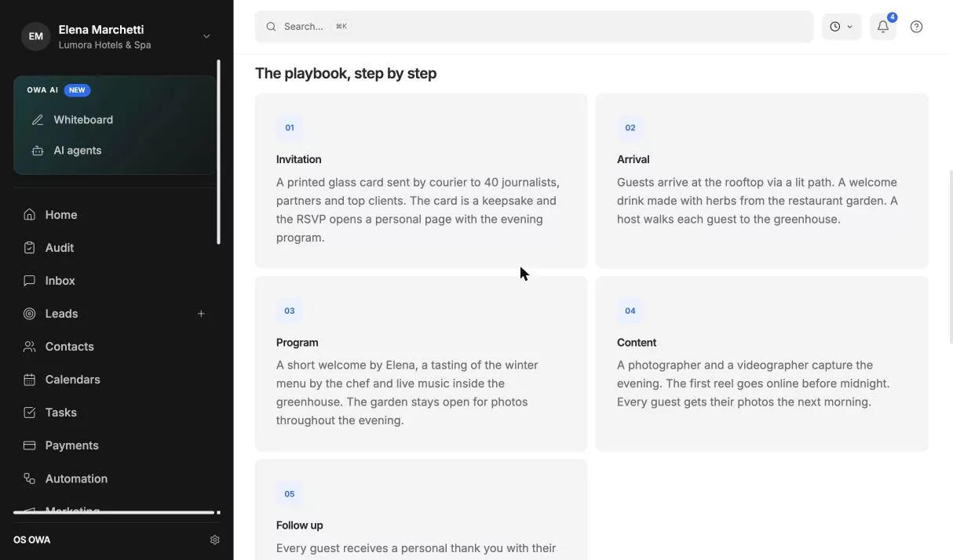The width and height of the screenshot is (953, 560).
Task: Click step badge 01
Action: (290, 128)
